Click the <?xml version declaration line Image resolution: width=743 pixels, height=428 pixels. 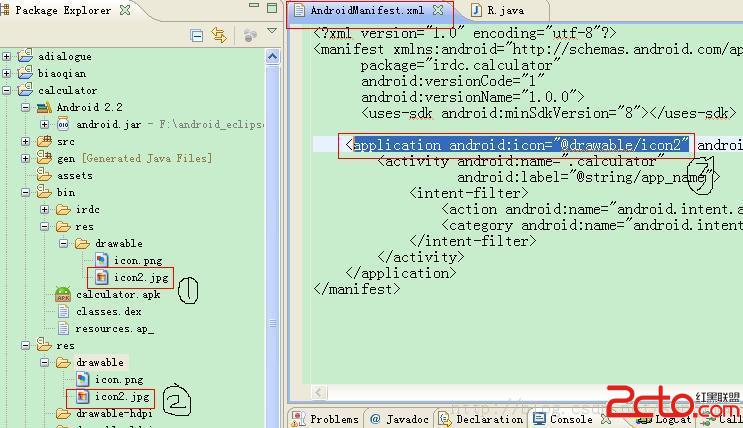pos(464,33)
